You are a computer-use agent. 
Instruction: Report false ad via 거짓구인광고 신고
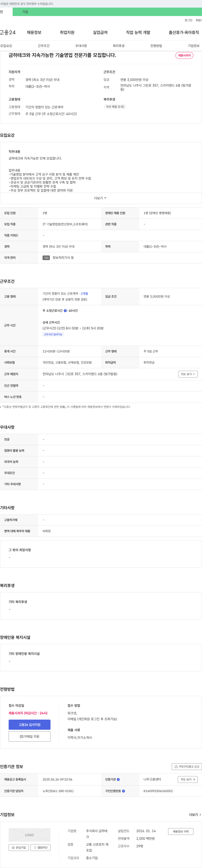tap(187, 766)
